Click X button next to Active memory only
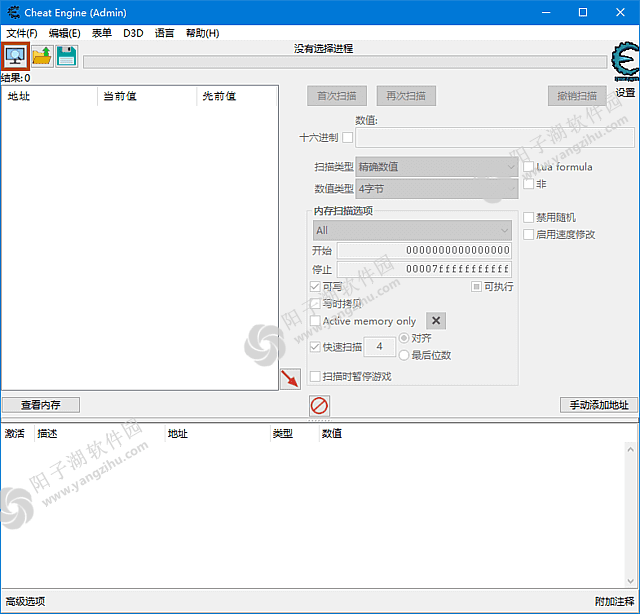 pyautogui.click(x=436, y=320)
